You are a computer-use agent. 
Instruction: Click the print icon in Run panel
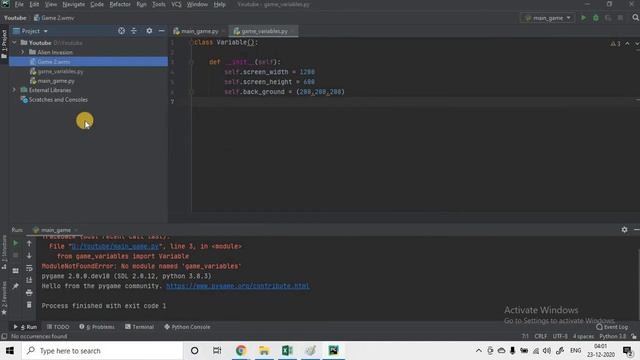coord(29,293)
